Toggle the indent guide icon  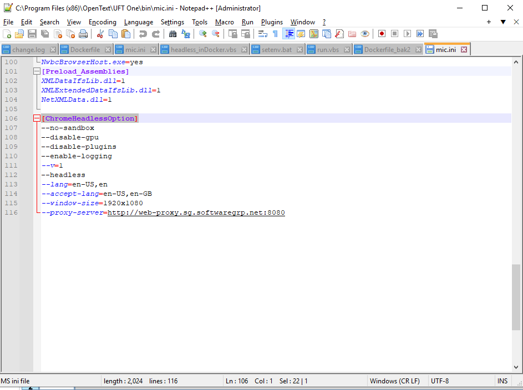pos(289,34)
